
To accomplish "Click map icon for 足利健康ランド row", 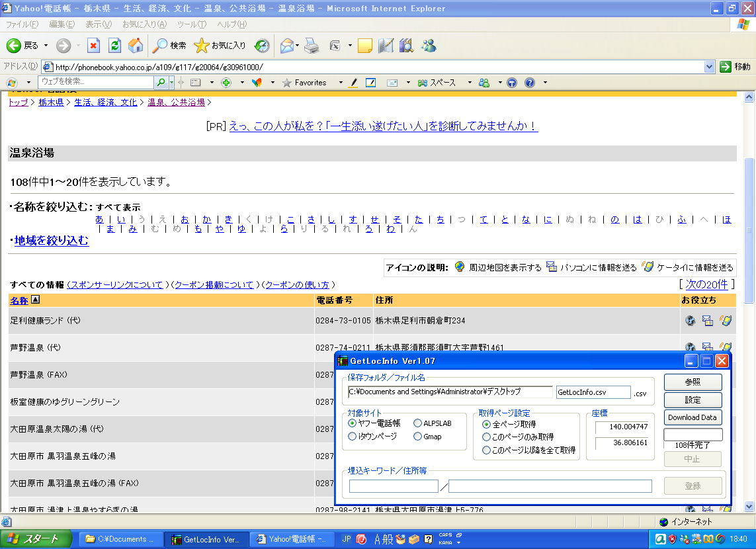I will click(690, 321).
